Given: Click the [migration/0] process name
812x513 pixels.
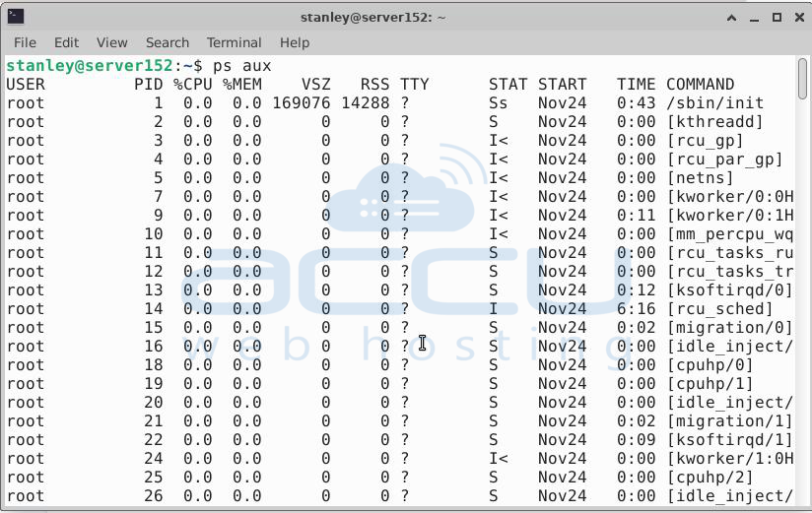Looking at the screenshot, I should click(729, 328).
